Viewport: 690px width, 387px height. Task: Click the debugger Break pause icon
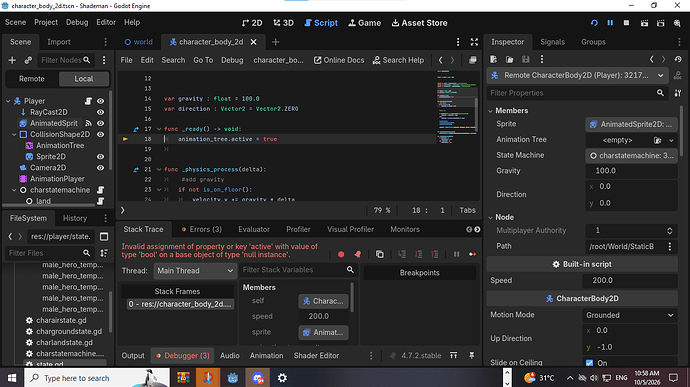456,254
